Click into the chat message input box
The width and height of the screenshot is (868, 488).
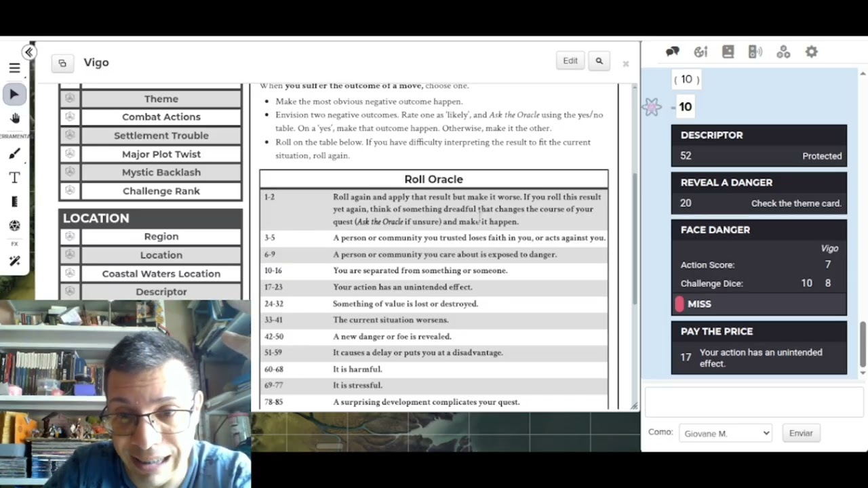click(753, 402)
